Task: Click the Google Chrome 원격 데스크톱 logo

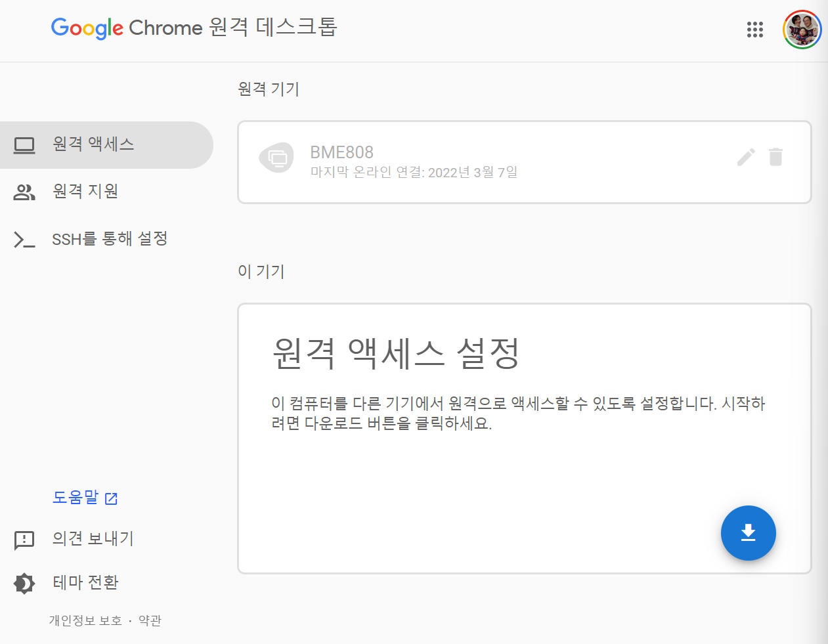Action: (194, 28)
